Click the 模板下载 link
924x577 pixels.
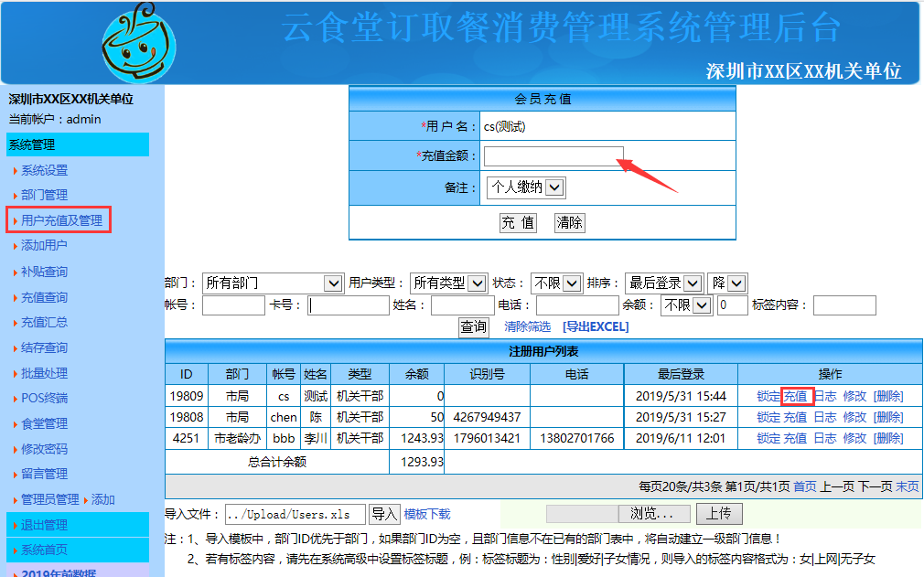(x=427, y=514)
